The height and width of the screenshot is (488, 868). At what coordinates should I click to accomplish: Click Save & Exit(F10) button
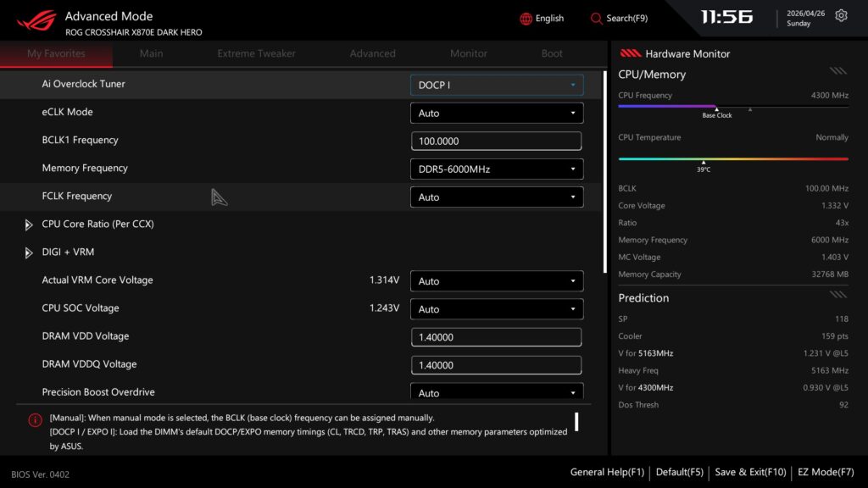tap(750, 472)
